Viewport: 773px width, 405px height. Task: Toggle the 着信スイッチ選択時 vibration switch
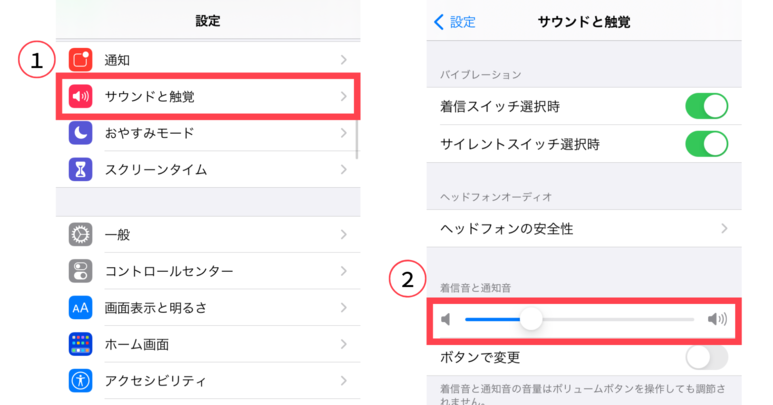(706, 106)
